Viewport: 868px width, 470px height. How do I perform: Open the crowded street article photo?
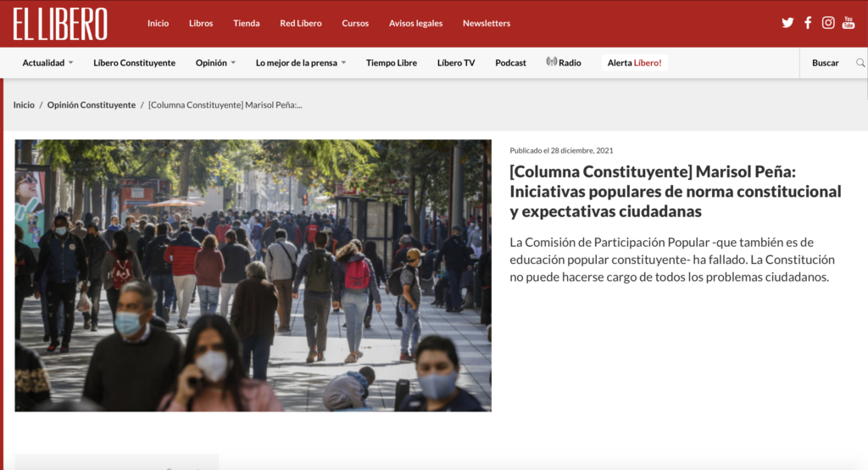253,275
